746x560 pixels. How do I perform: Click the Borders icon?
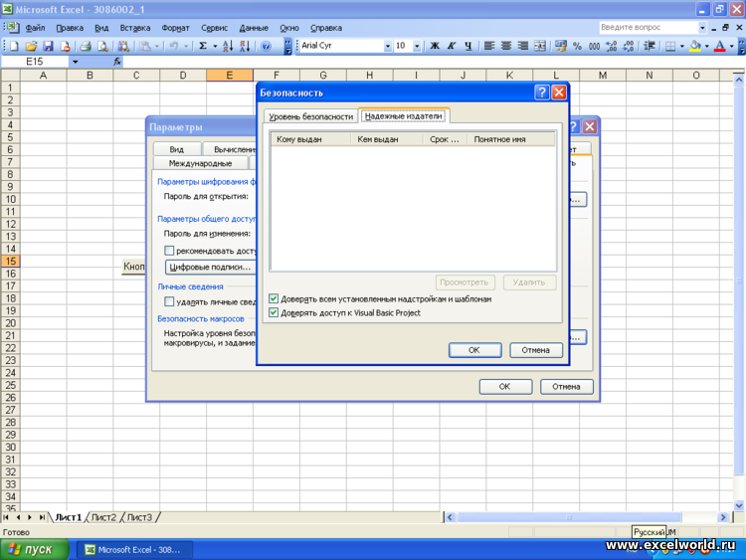[x=669, y=46]
